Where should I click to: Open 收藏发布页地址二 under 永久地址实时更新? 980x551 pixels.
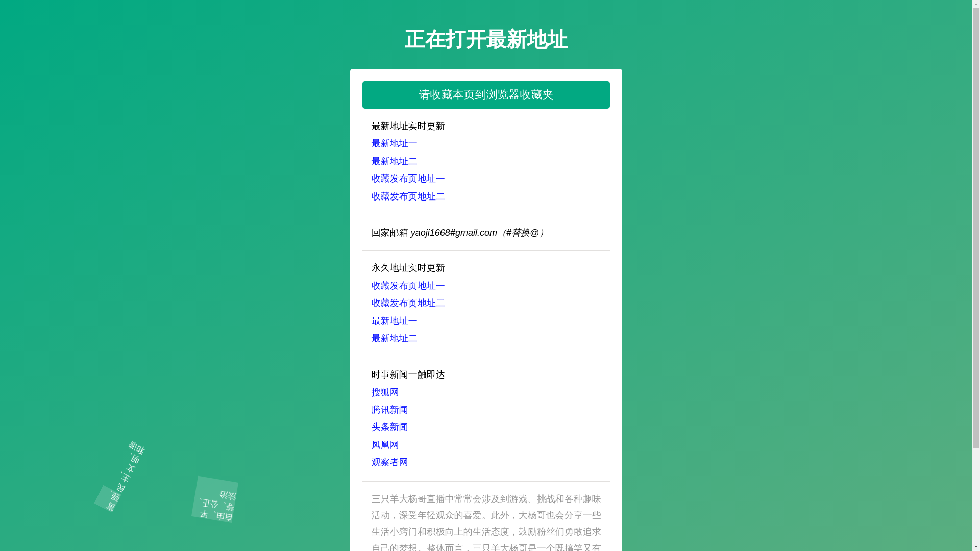[x=408, y=303]
